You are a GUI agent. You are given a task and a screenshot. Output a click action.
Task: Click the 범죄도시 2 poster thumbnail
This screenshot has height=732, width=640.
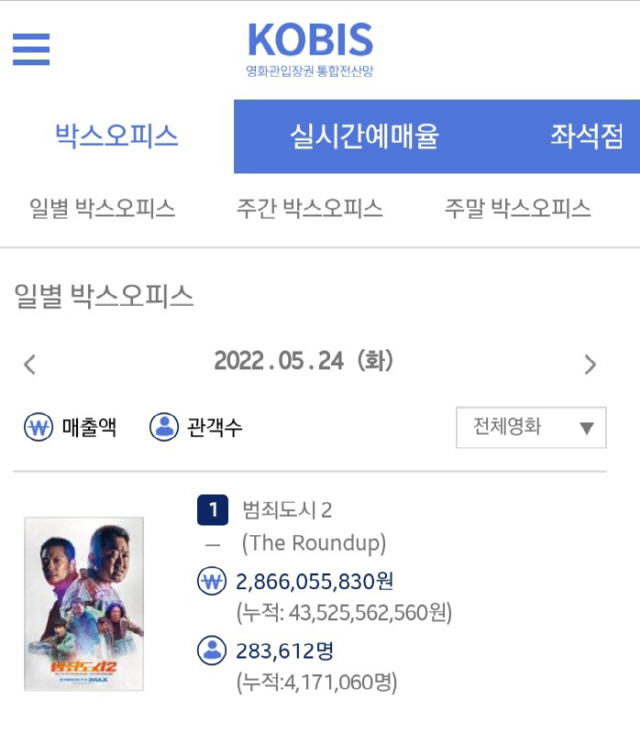tap(84, 603)
